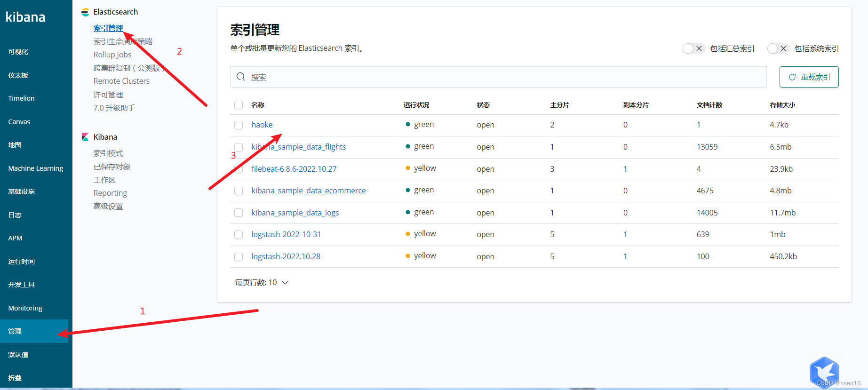Open 地图 in the sidebar

(x=15, y=145)
